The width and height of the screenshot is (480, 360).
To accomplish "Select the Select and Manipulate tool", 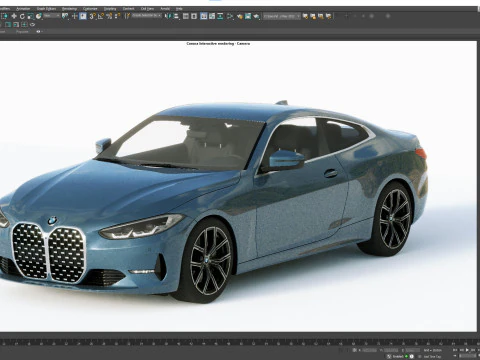I will click(75, 16).
